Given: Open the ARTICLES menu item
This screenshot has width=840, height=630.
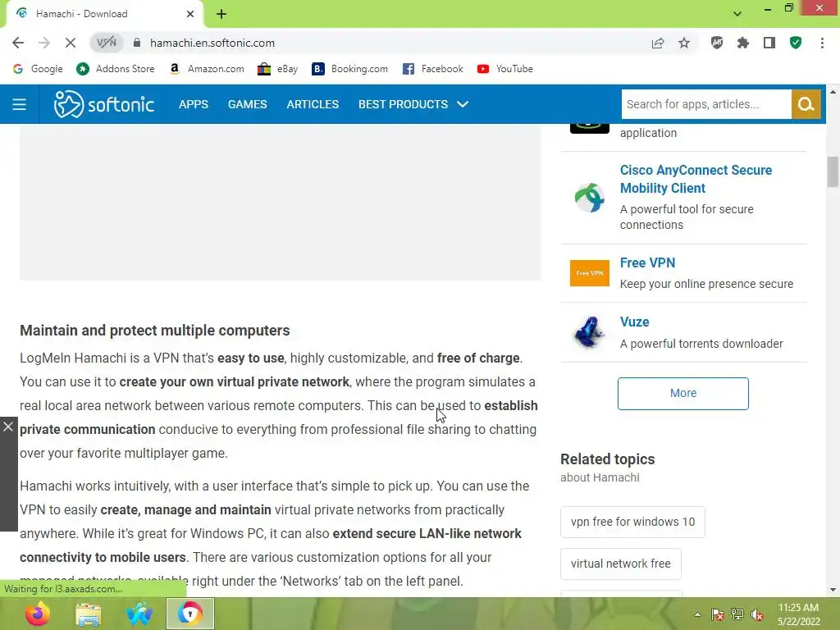Looking at the screenshot, I should tap(313, 104).
